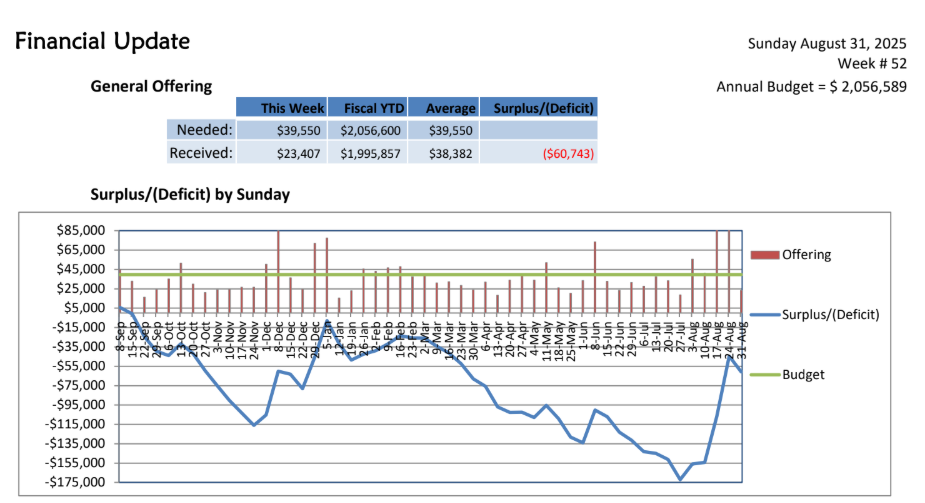Viewport: 925px width, 503px height.
Task: Click the Average column header
Action: pos(447,108)
